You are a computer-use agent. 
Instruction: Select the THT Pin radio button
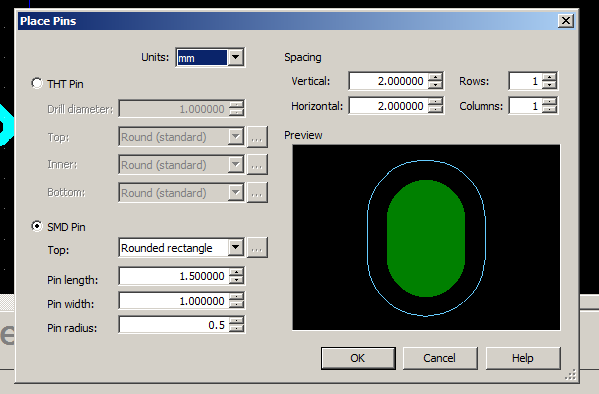pos(37,83)
